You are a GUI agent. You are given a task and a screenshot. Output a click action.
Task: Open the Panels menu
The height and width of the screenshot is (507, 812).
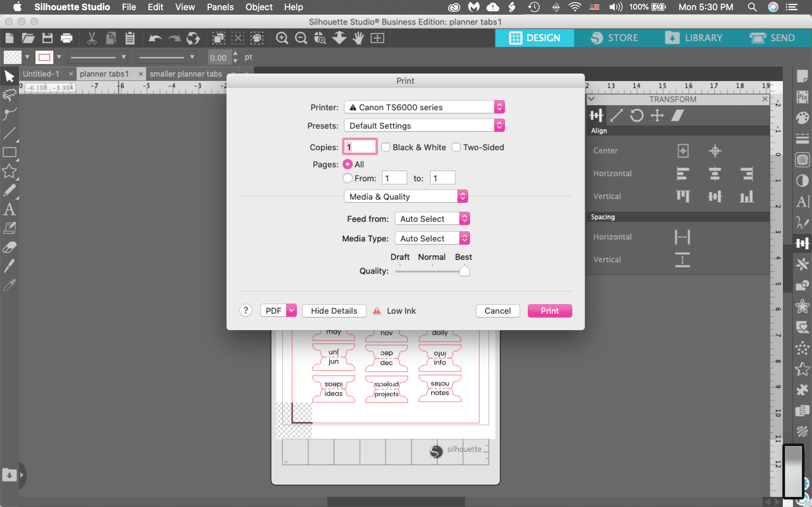click(220, 7)
